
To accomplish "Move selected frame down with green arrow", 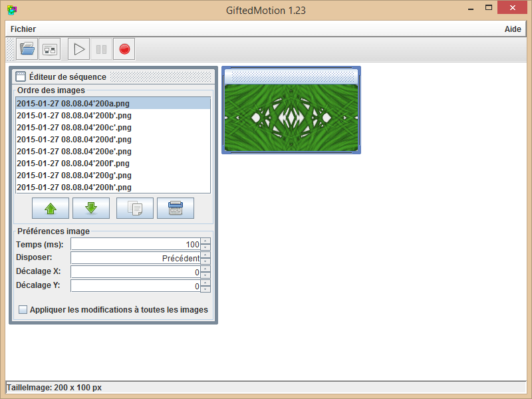I will [91, 208].
